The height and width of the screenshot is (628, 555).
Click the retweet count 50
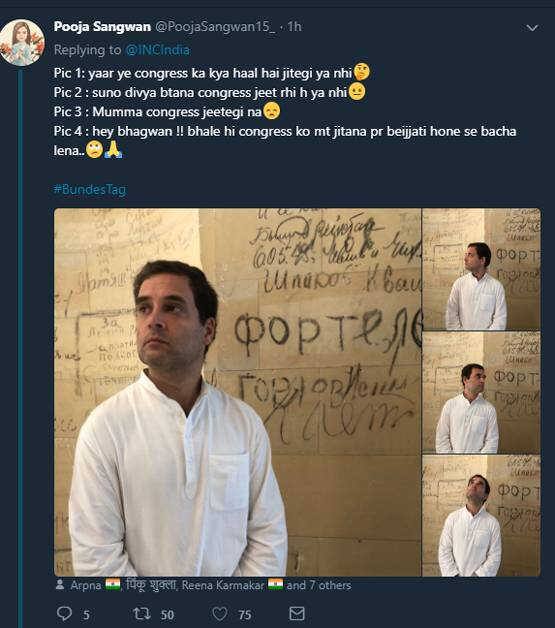click(x=167, y=615)
